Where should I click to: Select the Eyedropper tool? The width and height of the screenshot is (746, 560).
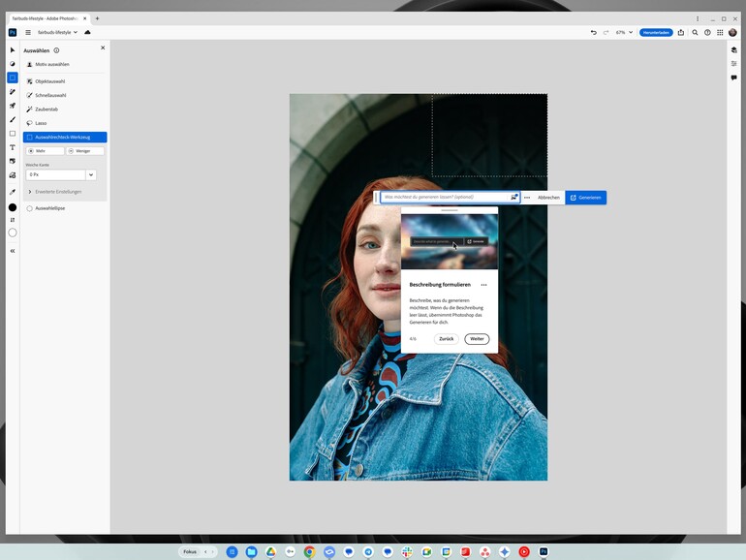coord(13,192)
